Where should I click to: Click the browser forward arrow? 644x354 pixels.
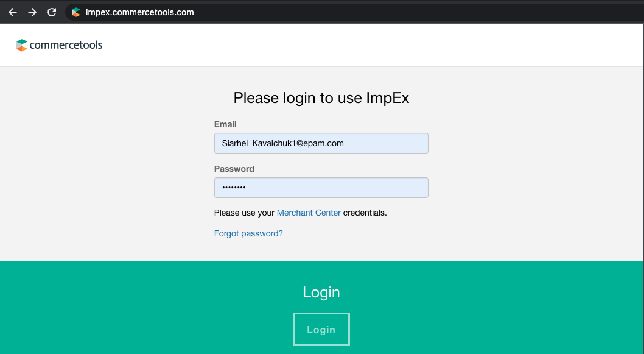pyautogui.click(x=32, y=12)
